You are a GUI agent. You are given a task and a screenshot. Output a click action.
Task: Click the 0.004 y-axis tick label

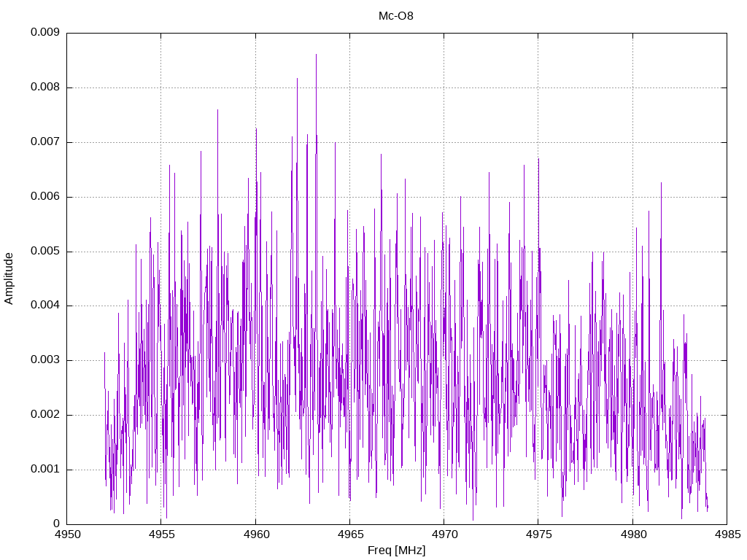45,305
